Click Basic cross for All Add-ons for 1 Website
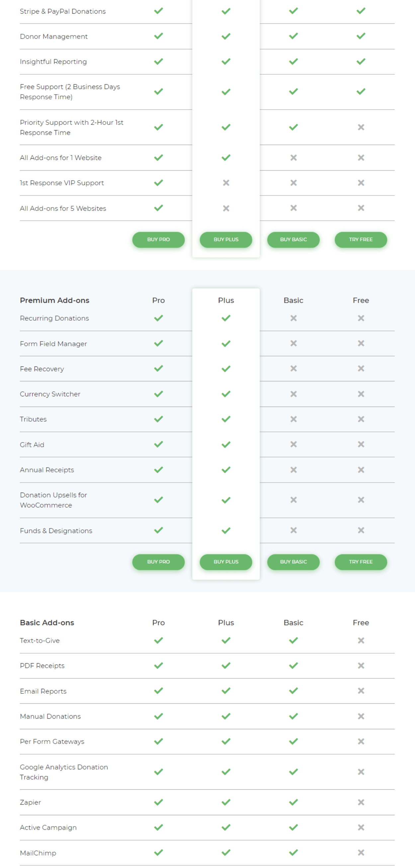The width and height of the screenshot is (415, 868). 293,157
